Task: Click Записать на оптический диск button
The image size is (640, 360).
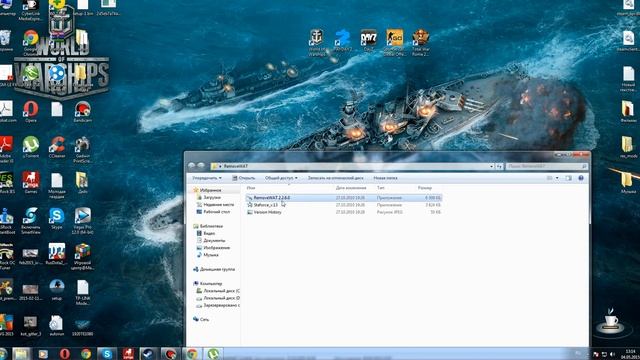Action: click(336, 178)
